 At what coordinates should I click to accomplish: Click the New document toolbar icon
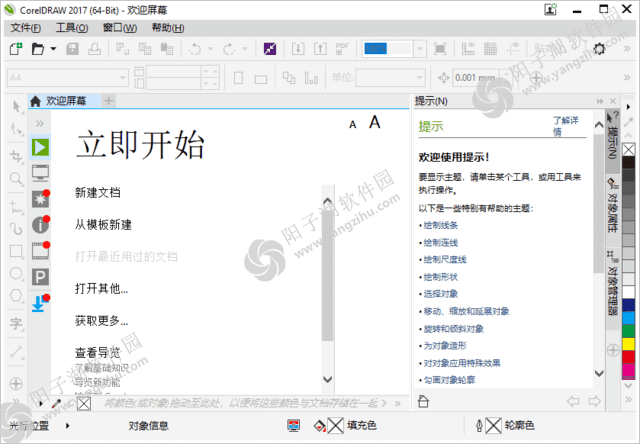(16, 49)
